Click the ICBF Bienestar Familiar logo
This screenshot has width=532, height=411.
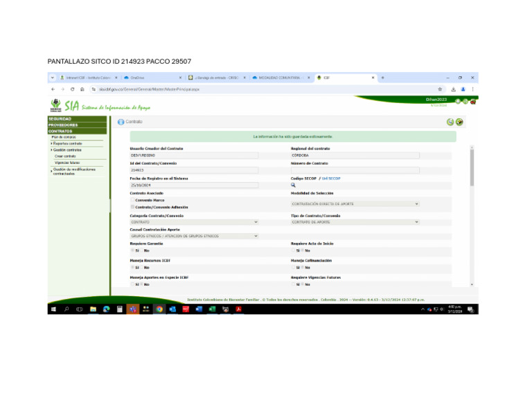click(x=55, y=106)
